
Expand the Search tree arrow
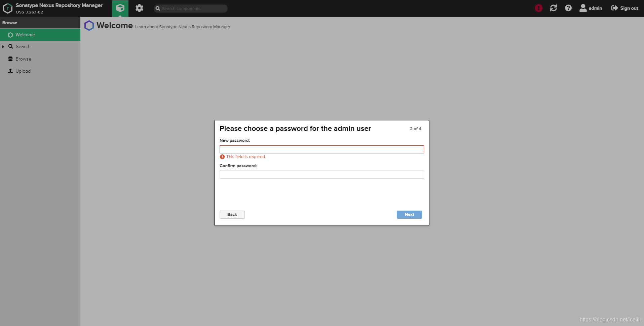click(3, 47)
